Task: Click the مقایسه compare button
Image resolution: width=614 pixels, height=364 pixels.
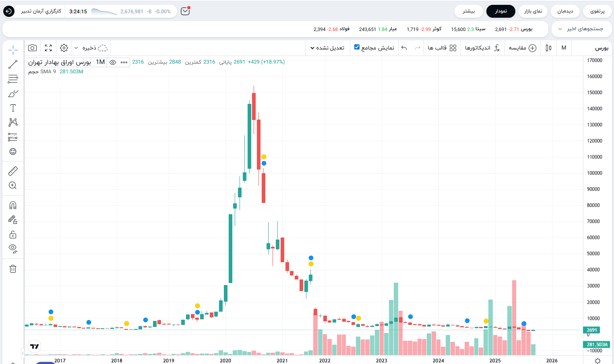Action: point(522,48)
